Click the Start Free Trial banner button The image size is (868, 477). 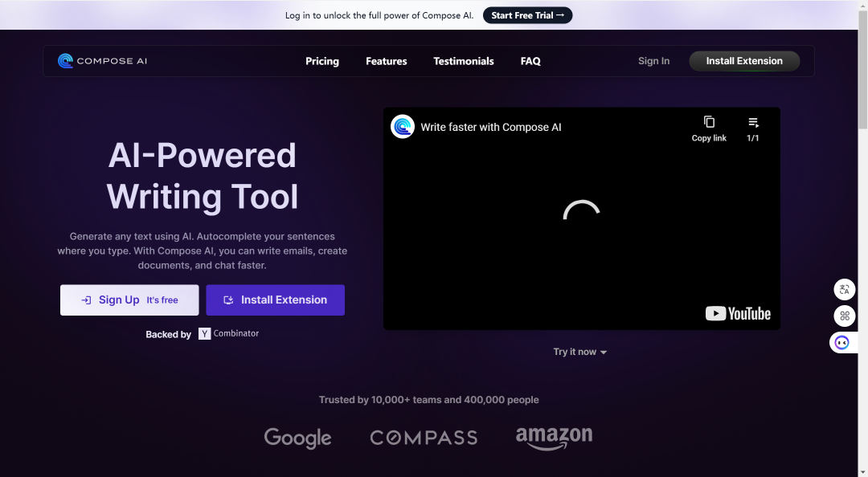(x=527, y=15)
